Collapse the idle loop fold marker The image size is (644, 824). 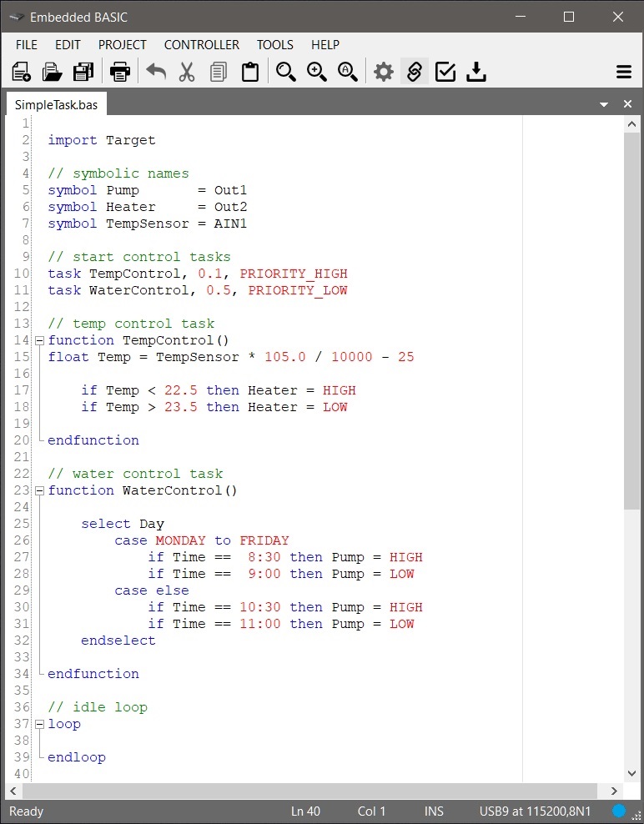click(x=39, y=724)
